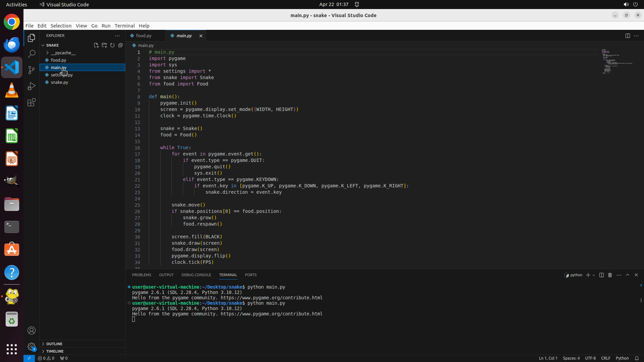This screenshot has width=644, height=362.
Task: Kill terminal with trash icon
Action: (610, 275)
